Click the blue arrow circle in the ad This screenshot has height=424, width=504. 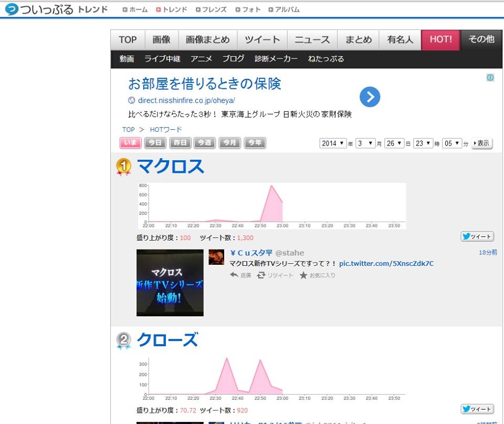370,97
